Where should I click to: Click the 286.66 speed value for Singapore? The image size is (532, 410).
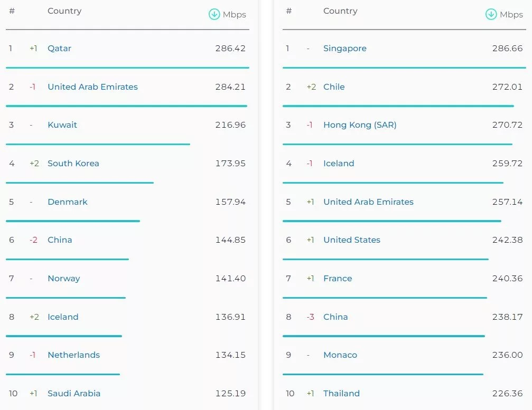(507, 49)
